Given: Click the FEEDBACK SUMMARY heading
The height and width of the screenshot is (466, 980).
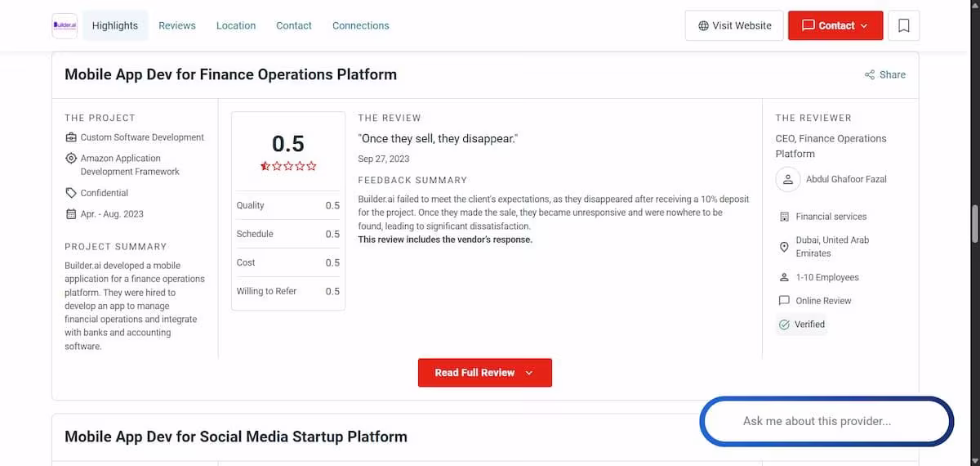Looking at the screenshot, I should coord(412,180).
